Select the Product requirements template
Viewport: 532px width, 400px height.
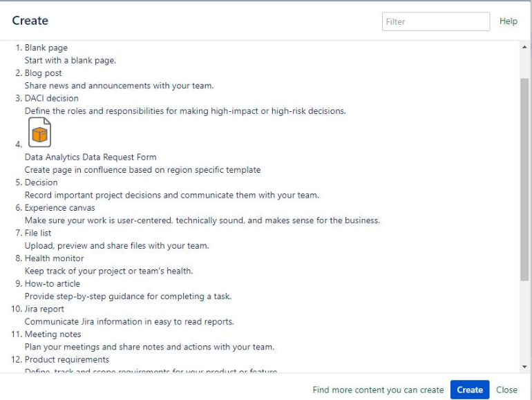pos(67,360)
